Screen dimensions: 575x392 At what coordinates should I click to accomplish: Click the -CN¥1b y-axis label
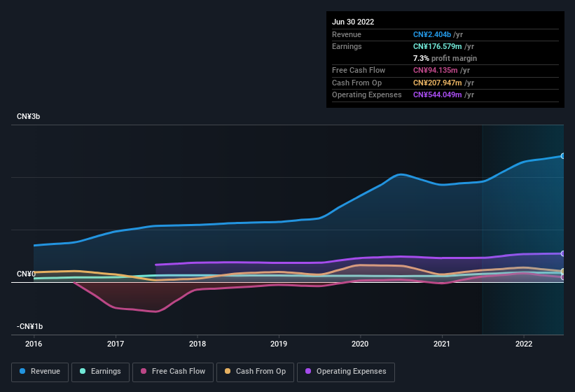pyautogui.click(x=30, y=326)
